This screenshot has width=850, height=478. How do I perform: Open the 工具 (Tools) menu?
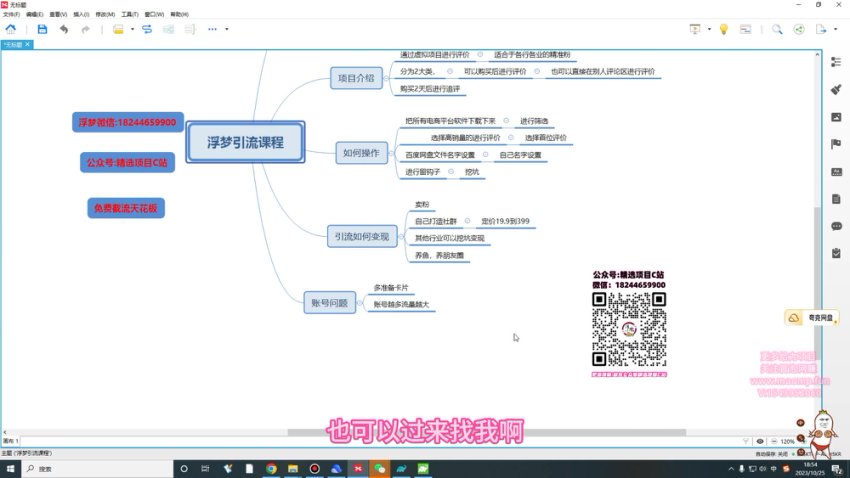pos(129,15)
